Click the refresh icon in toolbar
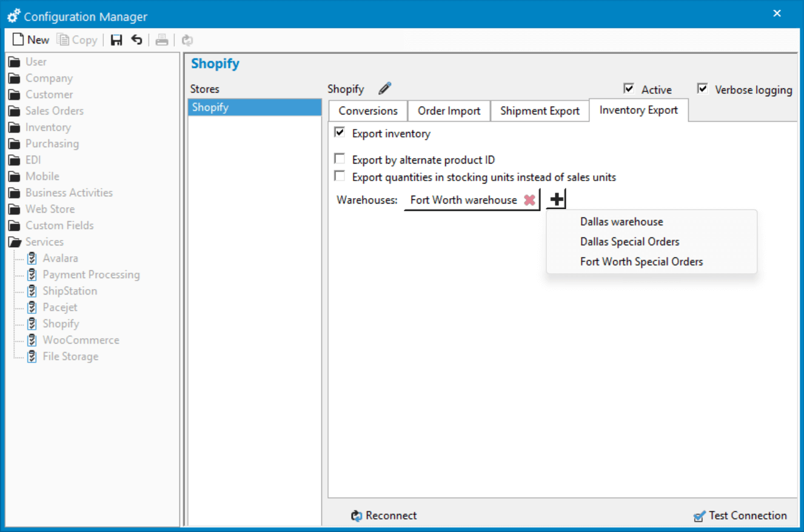This screenshot has height=532, width=804. (x=187, y=40)
